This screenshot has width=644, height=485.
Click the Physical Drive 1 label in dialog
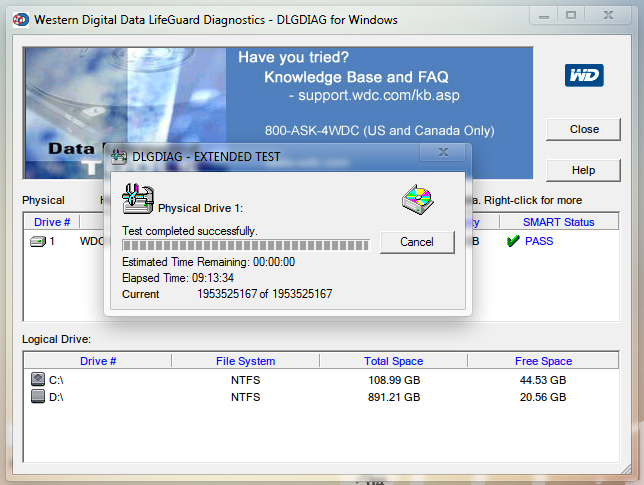200,208
